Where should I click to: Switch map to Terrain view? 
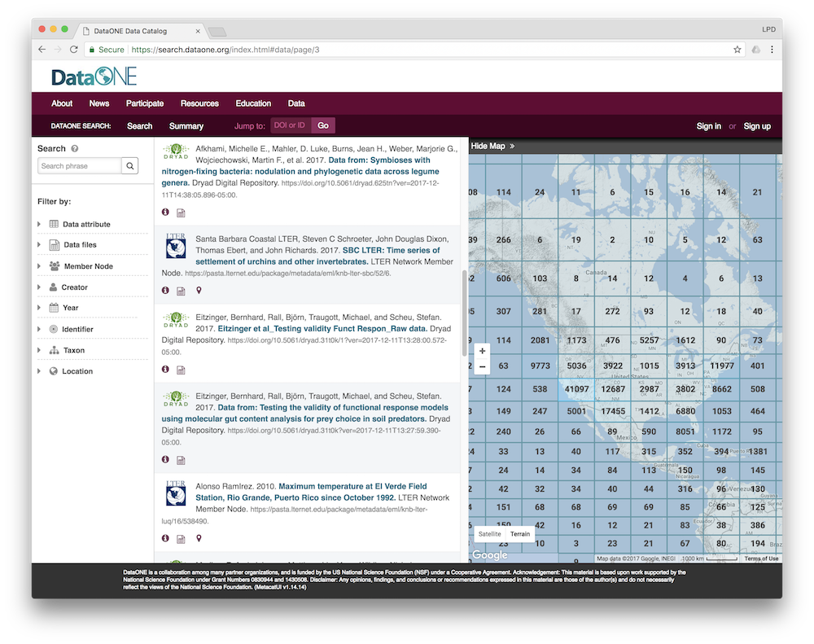pos(520,534)
